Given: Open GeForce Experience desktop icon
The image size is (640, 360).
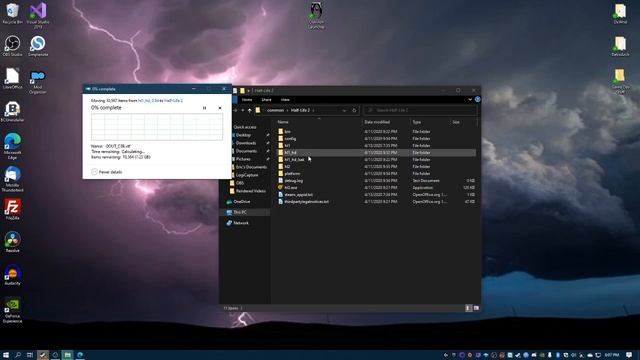Looking at the screenshot, I should pyautogui.click(x=12, y=310).
